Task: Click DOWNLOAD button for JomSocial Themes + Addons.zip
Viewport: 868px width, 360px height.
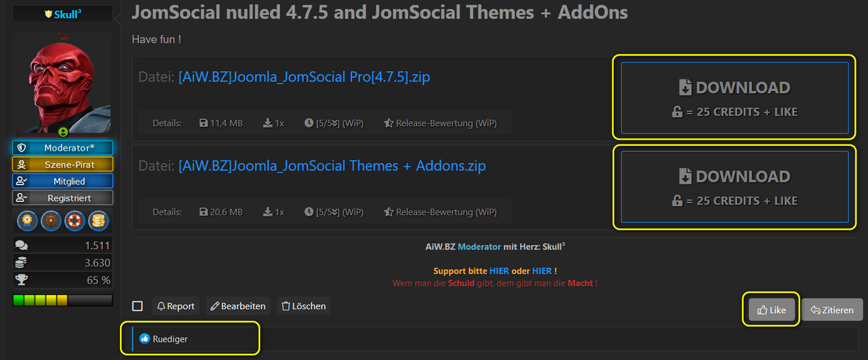Action: click(735, 186)
